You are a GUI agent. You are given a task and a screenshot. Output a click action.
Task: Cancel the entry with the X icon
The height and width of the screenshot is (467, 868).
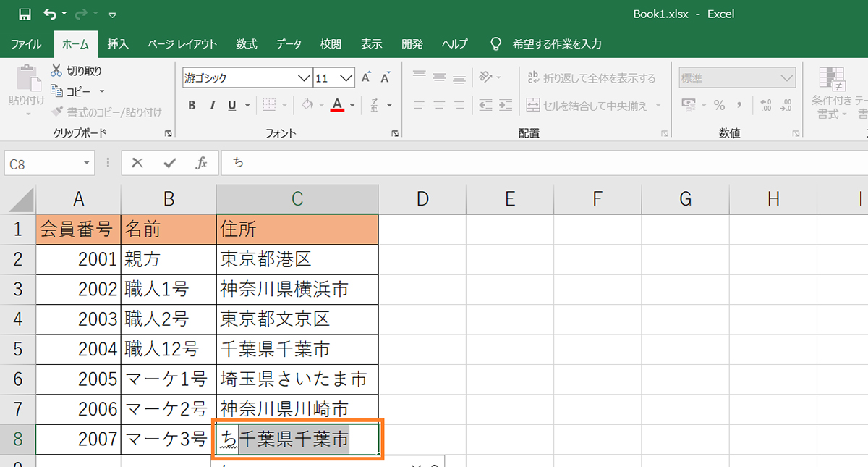137,164
